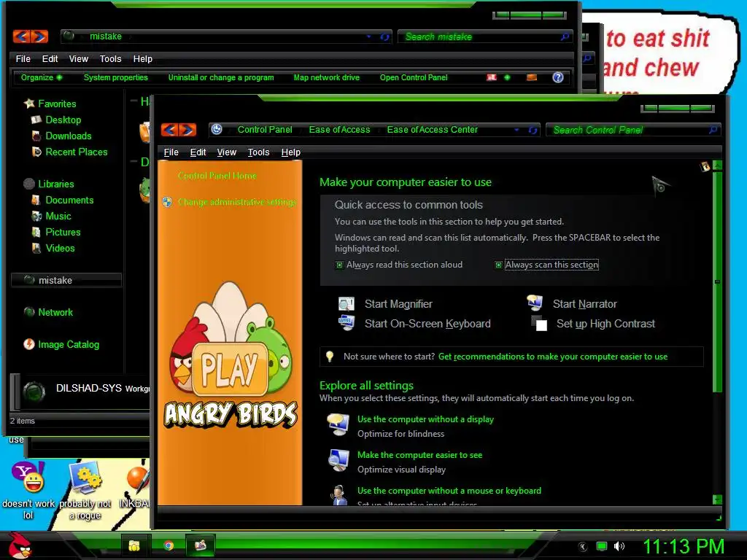Screen dimensions: 747x560
Task: Click the Start Magnifier icon
Action: click(x=347, y=303)
